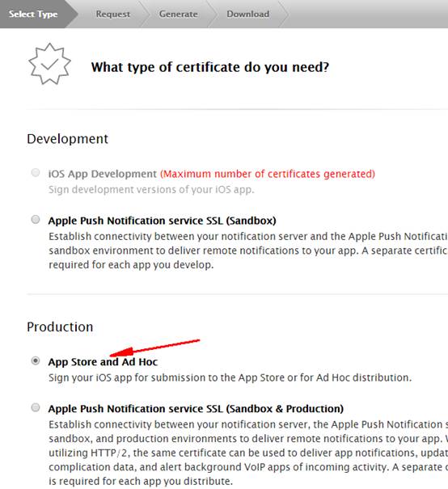
Task: Select App Store and Ad Hoc radio button
Action: (36, 360)
